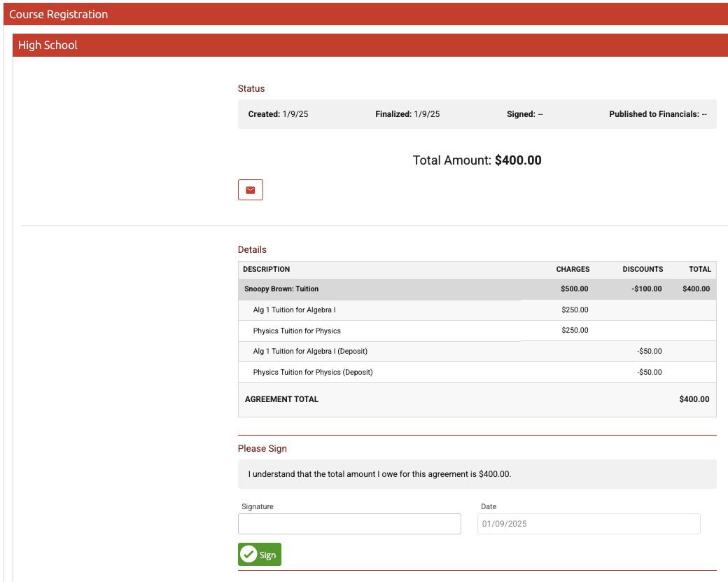Click the Physics Tuition for Physics row

point(477,331)
